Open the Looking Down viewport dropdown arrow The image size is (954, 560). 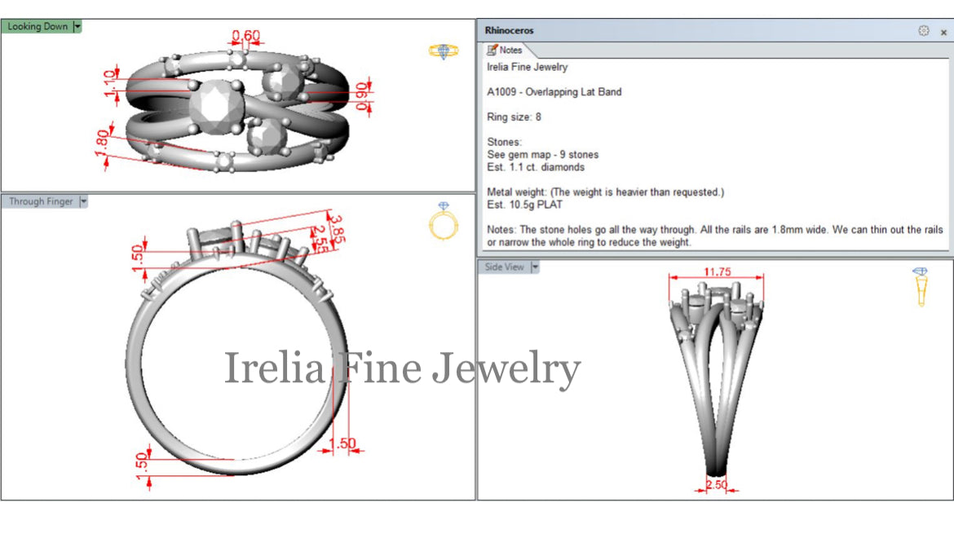tap(77, 27)
